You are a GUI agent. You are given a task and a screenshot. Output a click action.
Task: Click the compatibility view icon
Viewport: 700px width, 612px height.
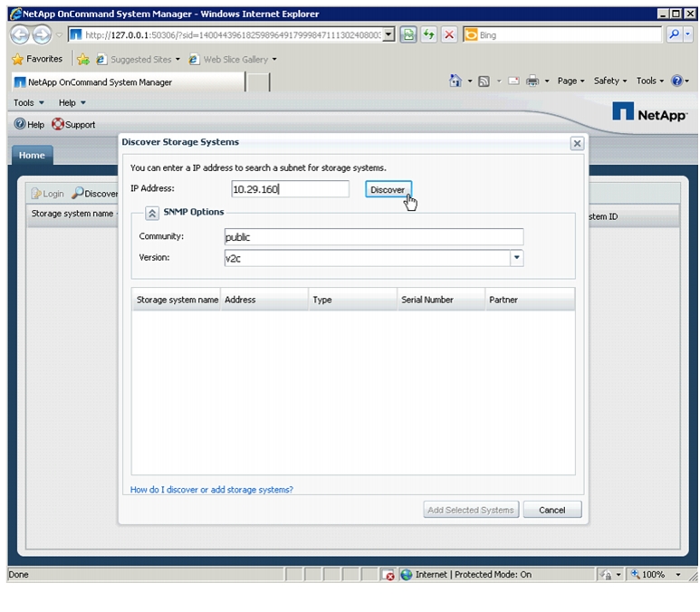(408, 34)
